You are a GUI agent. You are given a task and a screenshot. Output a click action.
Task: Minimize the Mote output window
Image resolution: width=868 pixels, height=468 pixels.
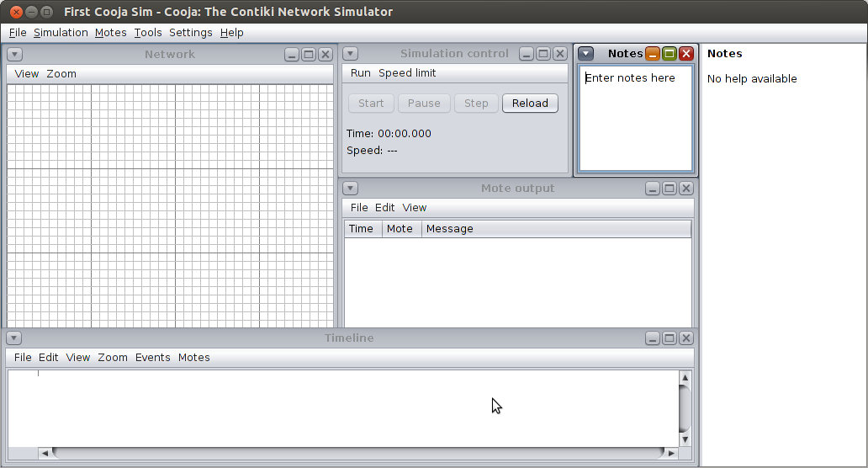click(653, 189)
